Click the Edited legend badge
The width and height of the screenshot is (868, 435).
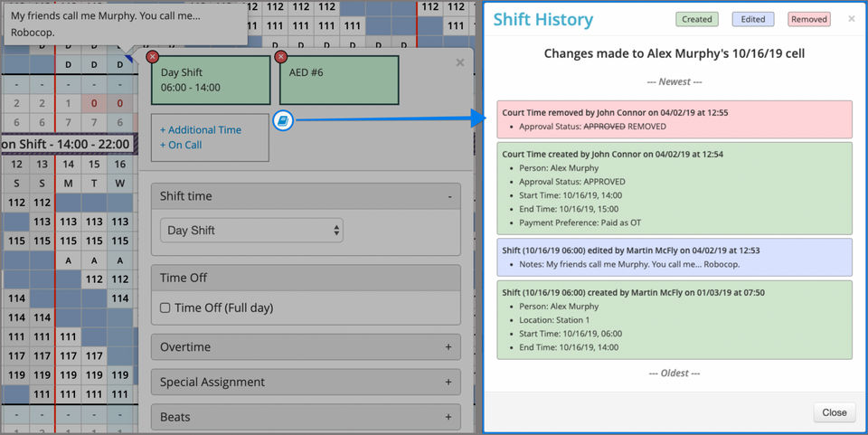753,19
